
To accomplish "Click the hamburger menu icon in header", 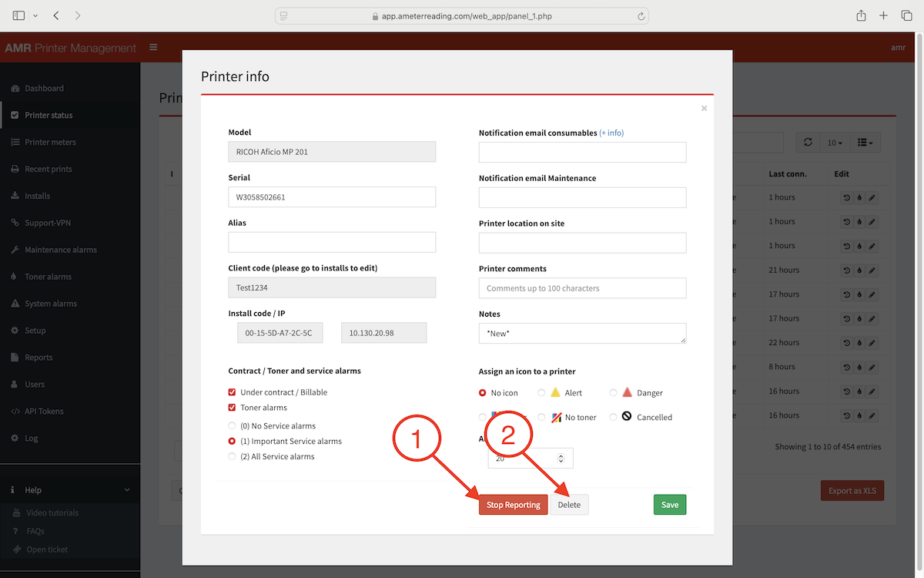I will coord(153,48).
